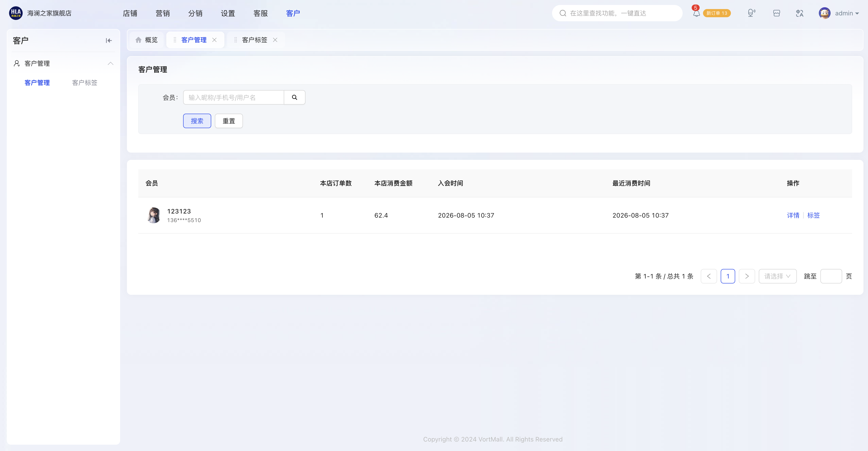This screenshot has width=868, height=451.
Task: Open the 客服 top menu
Action: coord(261,13)
